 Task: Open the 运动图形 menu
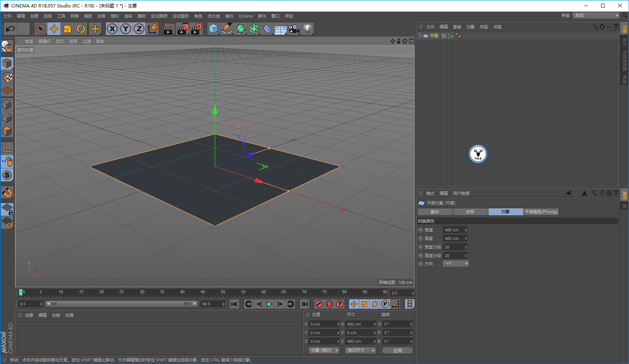coord(181,16)
